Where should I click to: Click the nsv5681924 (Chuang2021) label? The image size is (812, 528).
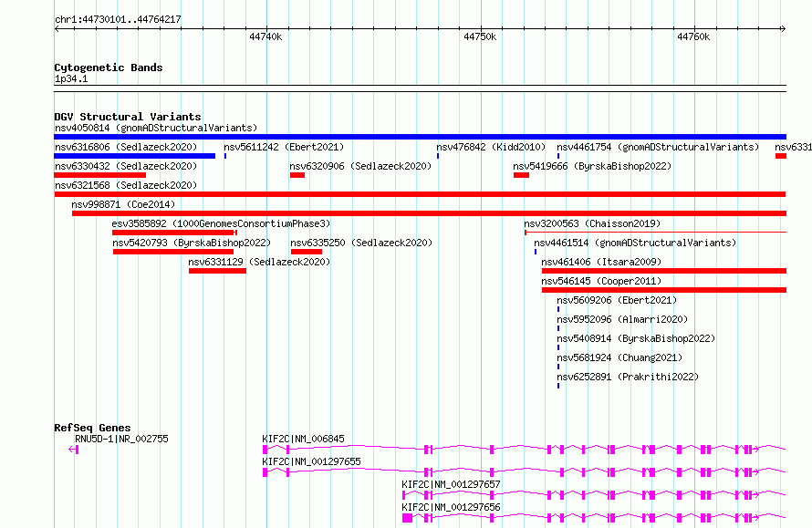coord(619,357)
